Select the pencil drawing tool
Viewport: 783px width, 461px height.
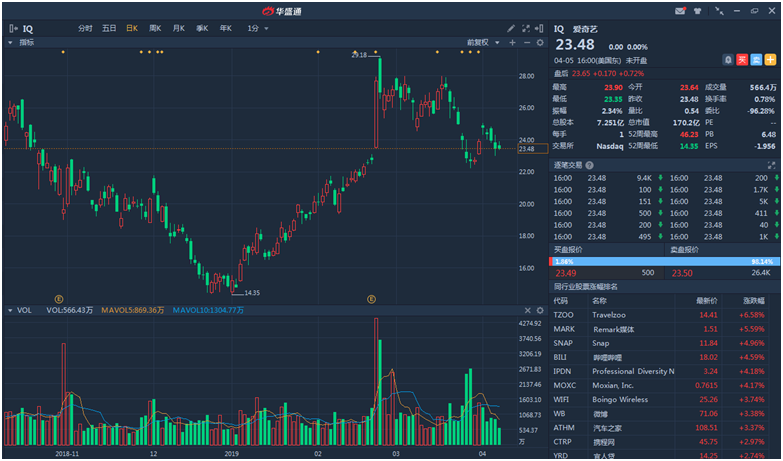(x=510, y=29)
